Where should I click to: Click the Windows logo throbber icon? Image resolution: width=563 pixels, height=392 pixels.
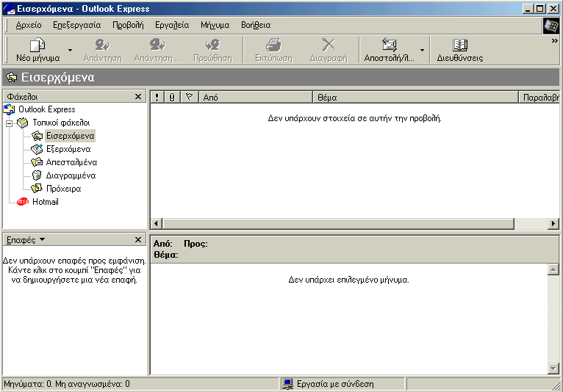(551, 26)
